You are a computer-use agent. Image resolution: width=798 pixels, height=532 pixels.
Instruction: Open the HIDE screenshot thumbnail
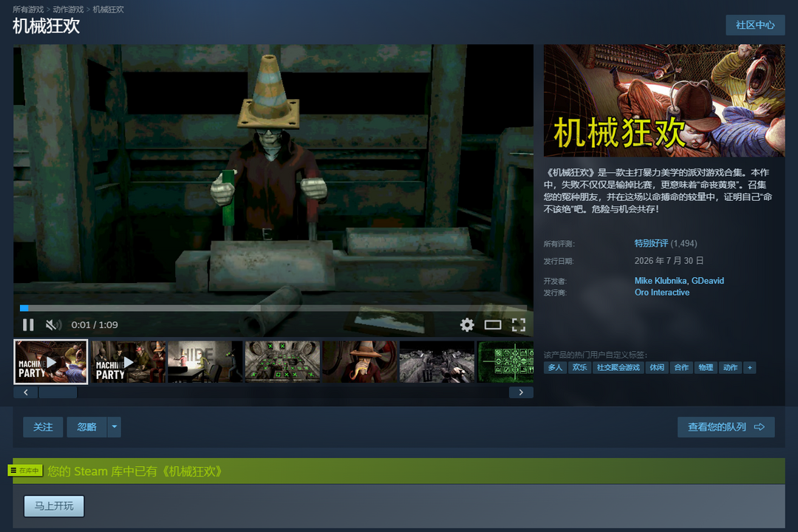(205, 362)
